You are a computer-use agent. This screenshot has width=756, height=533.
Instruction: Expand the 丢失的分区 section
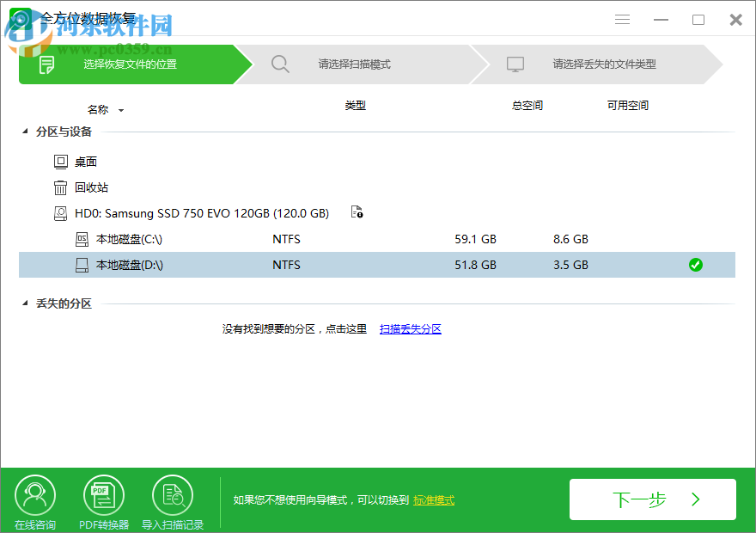[23, 303]
